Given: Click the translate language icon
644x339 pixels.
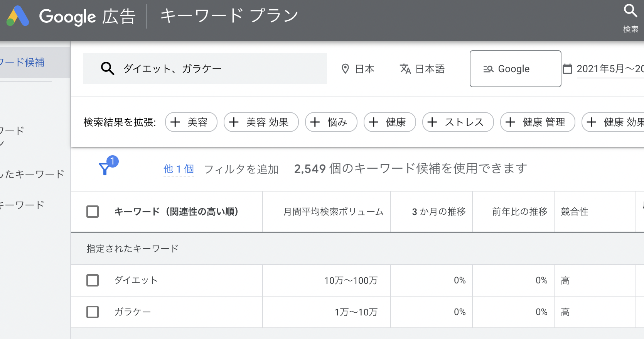Looking at the screenshot, I should 405,69.
